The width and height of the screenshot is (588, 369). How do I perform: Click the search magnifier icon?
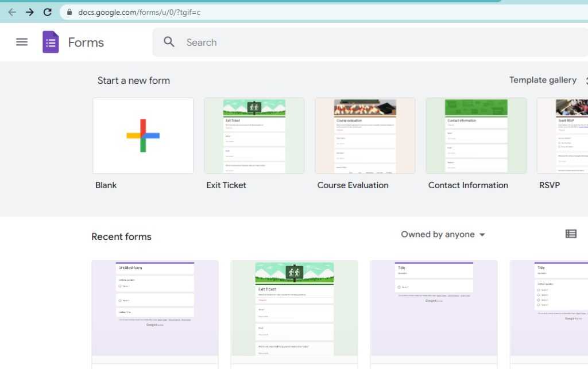pyautogui.click(x=169, y=42)
